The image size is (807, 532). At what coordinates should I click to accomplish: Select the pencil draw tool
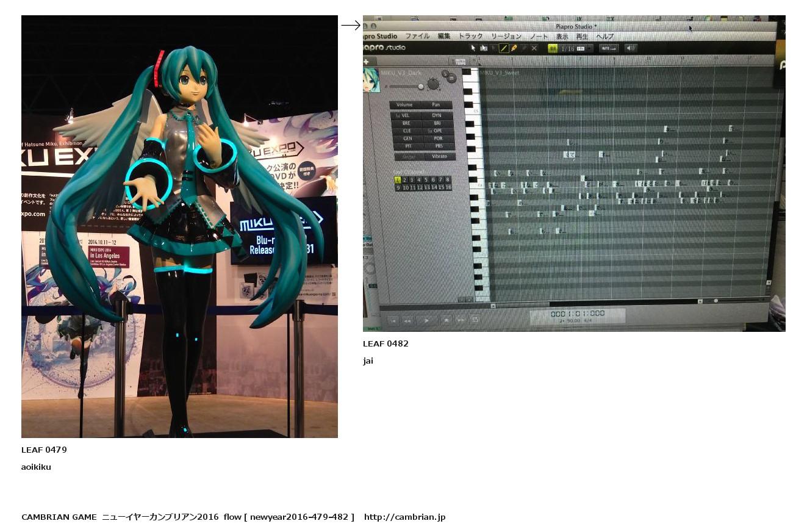(504, 48)
